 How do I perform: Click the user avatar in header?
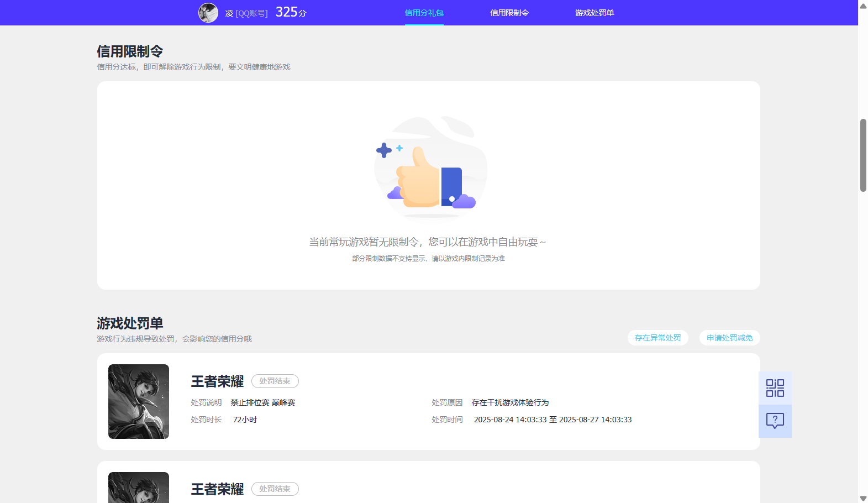click(208, 13)
